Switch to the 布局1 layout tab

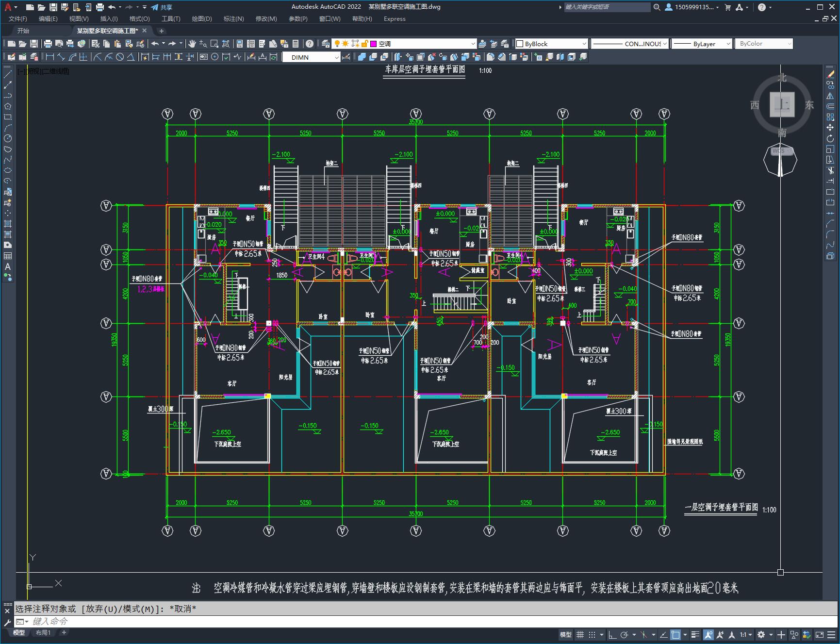[x=43, y=632]
